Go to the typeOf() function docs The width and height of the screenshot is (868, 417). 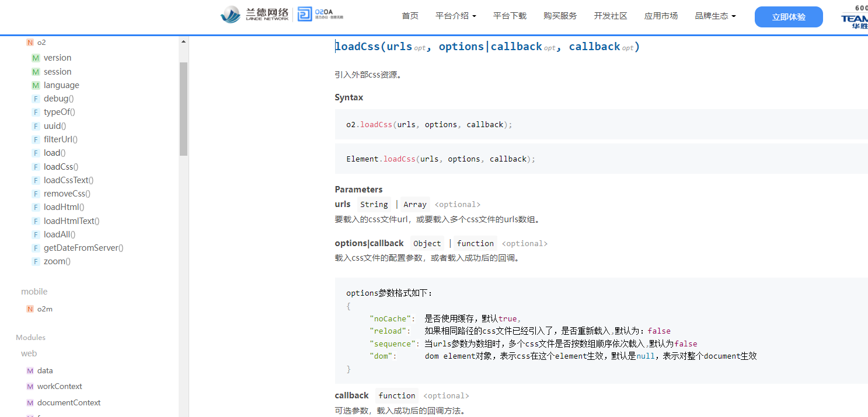point(60,112)
